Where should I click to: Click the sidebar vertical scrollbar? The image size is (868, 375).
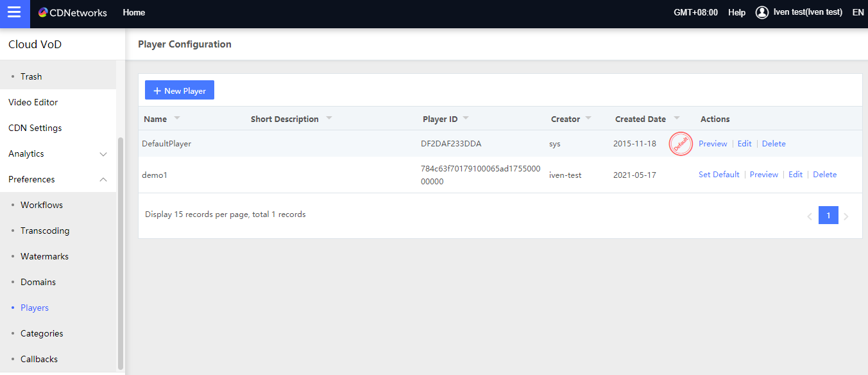tap(121, 253)
